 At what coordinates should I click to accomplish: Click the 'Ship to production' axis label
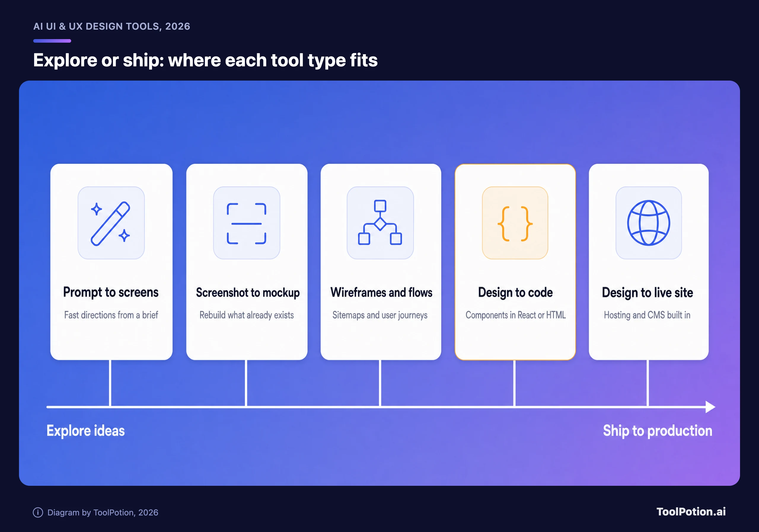[658, 431]
